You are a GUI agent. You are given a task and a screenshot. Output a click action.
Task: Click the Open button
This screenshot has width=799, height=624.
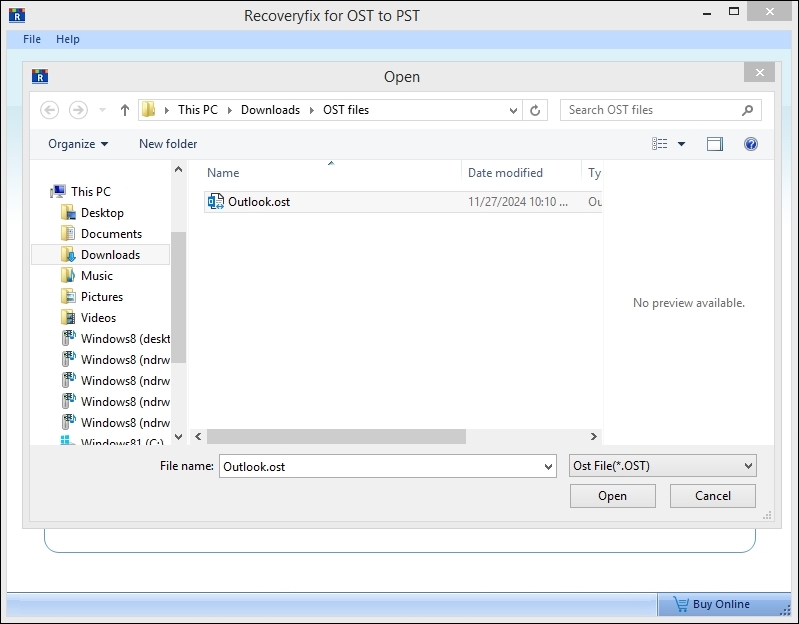[612, 496]
